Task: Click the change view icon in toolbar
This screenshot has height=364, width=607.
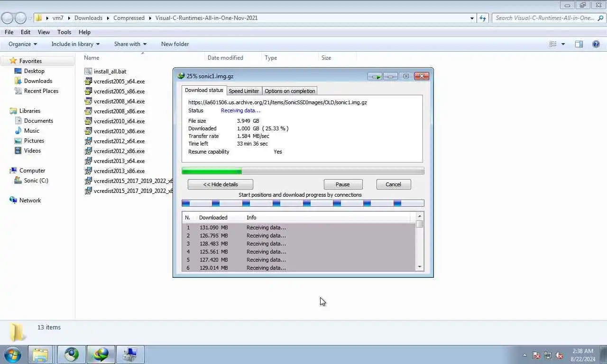Action: (x=553, y=44)
